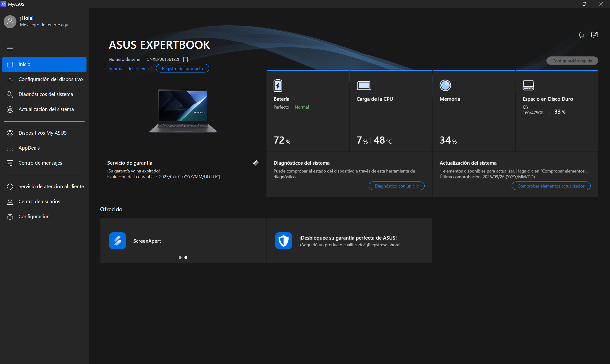The width and height of the screenshot is (610, 364).
Task: Open the ScreenXpert app tile
Action: click(147, 241)
